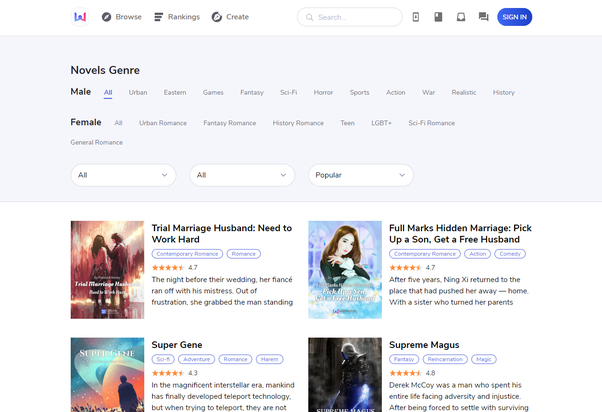The image size is (602, 412).
Task: Click the Comedy tag
Action: tap(510, 254)
